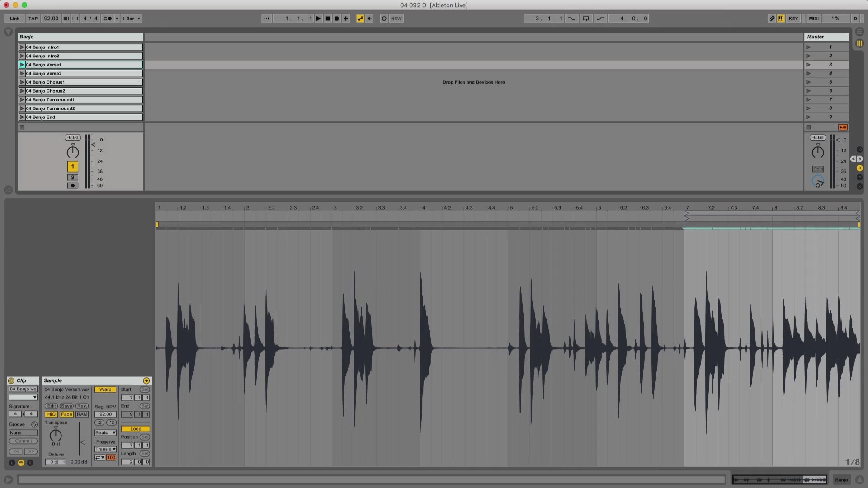Viewport: 868px width, 488px height.
Task: Click Stop All Clips on Master
Action: (809, 127)
